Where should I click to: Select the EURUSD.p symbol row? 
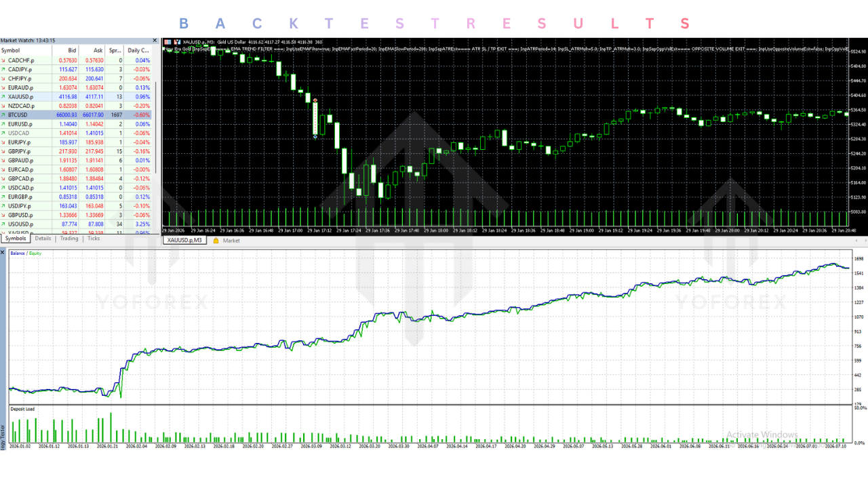[x=76, y=124]
